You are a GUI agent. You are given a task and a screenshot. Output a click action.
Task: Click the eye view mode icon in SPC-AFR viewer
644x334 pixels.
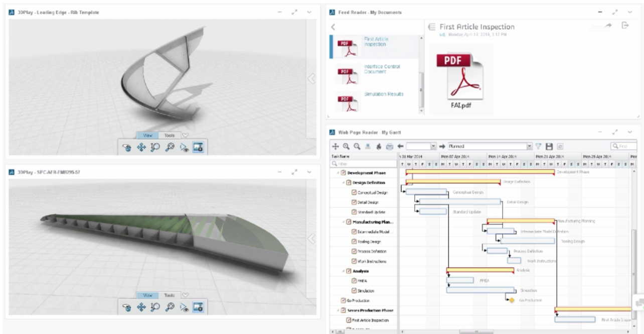[184, 307]
